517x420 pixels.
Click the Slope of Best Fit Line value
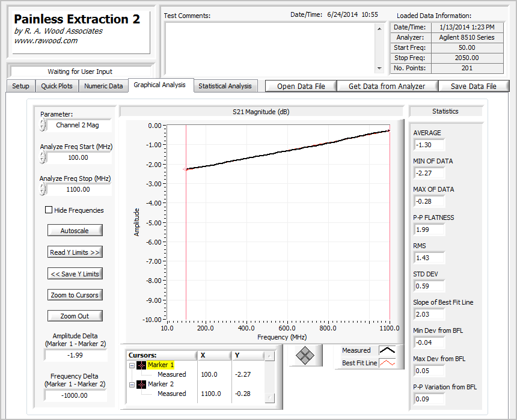tap(429, 314)
